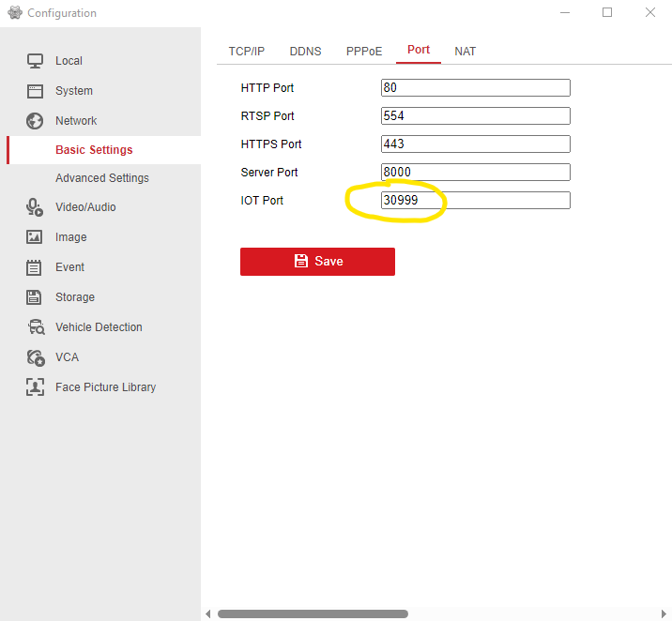Open the DDNS tab
Viewport: 672px width, 621px height.
(305, 52)
